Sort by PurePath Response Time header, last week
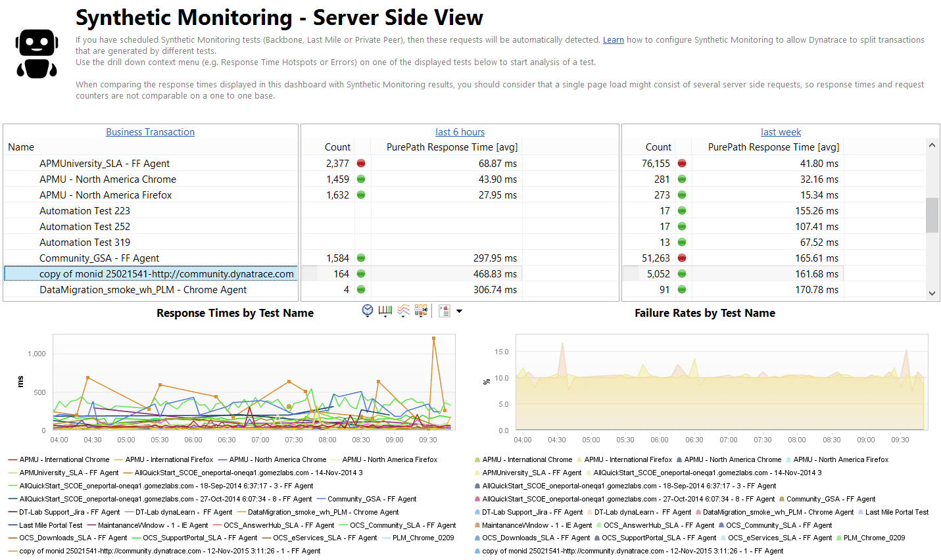The height and width of the screenshot is (560, 941). (x=773, y=147)
